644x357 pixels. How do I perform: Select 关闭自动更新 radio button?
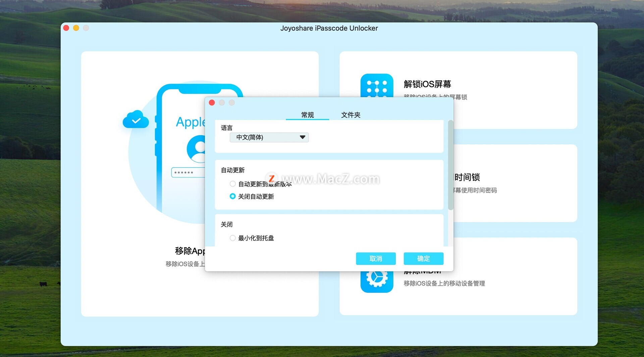point(232,196)
